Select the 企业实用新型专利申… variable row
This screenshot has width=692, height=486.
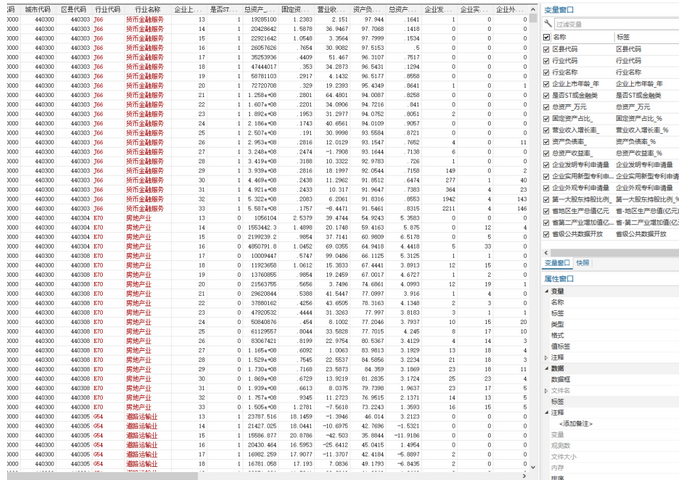click(611, 177)
